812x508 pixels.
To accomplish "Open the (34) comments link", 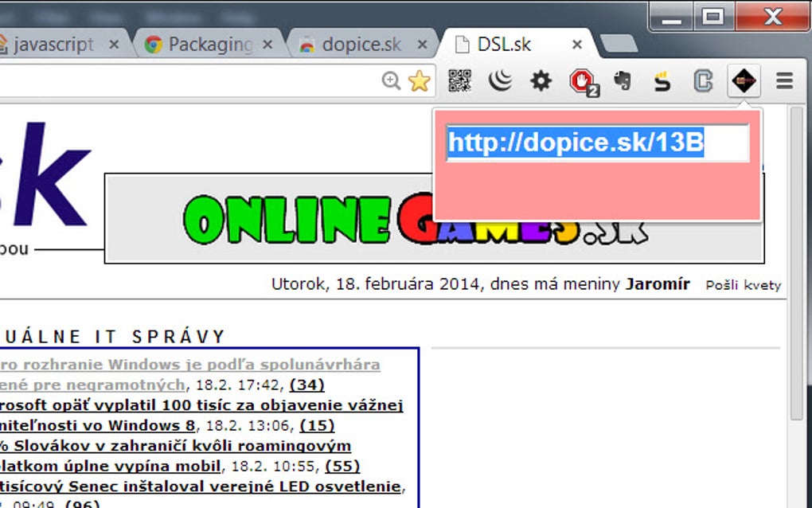I will 307,385.
